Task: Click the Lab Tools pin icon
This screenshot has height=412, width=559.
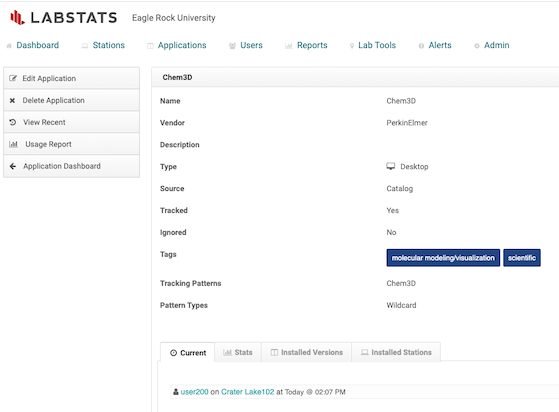Action: pos(352,46)
